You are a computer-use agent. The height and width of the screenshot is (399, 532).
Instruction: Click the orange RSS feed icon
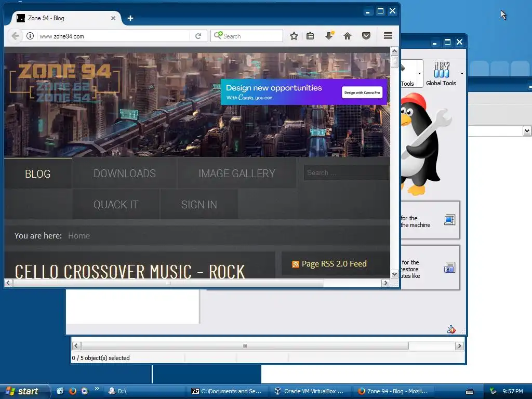[295, 264]
